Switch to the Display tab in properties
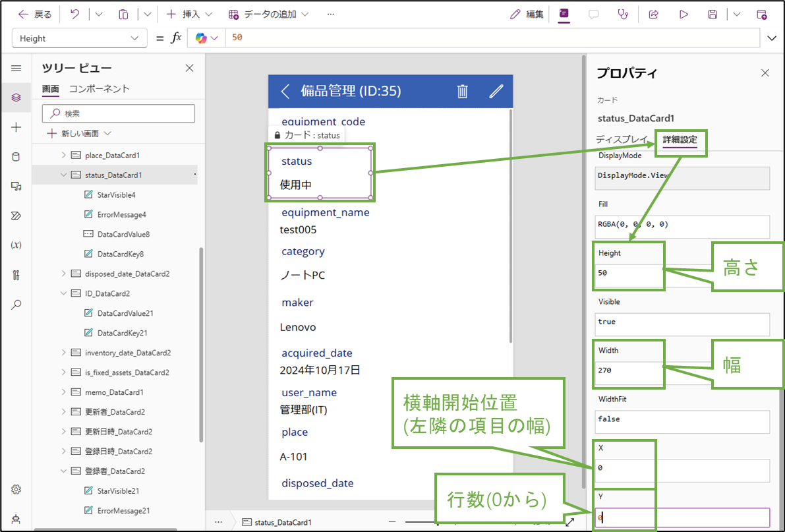Image resolution: width=785 pixels, height=532 pixels. point(622,139)
